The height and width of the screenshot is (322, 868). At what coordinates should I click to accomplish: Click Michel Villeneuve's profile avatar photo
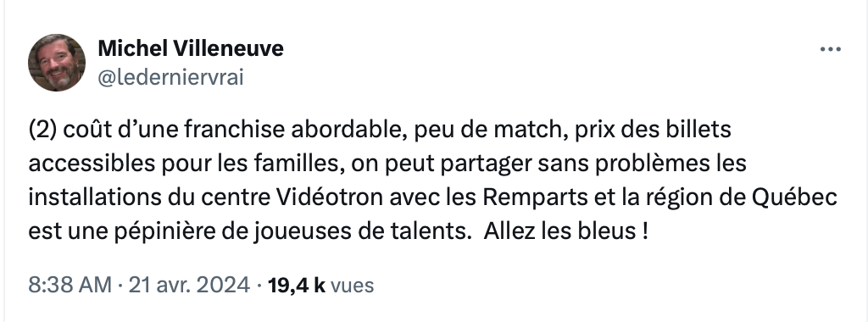click(57, 63)
